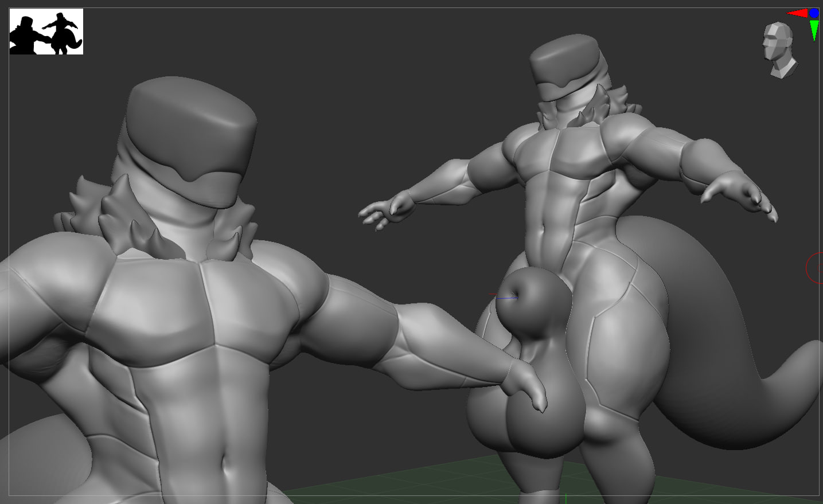
Task: Click the silhouette thumbnail preview in the corner
Action: 46,32
